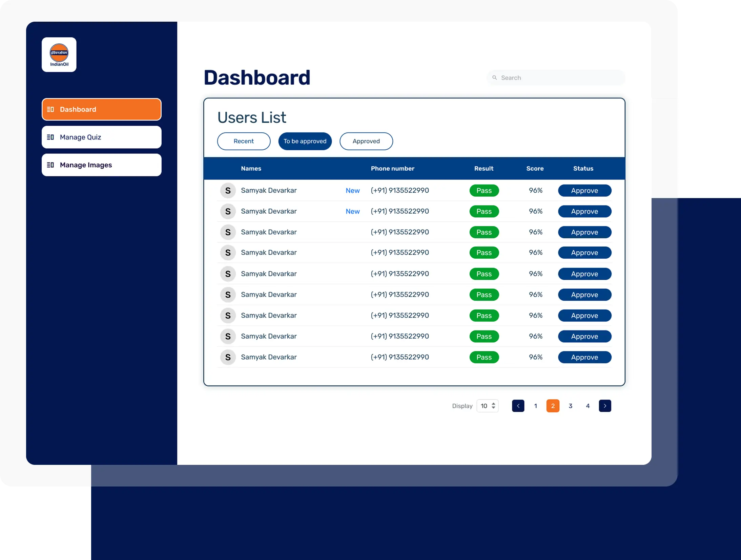This screenshot has width=741, height=560.
Task: Click the IndianOil logo
Action: point(59,55)
